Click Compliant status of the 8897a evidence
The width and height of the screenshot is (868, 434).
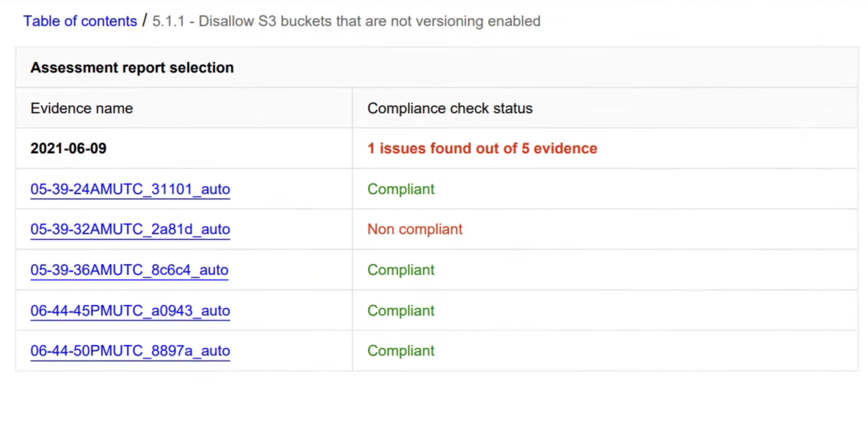[401, 351]
